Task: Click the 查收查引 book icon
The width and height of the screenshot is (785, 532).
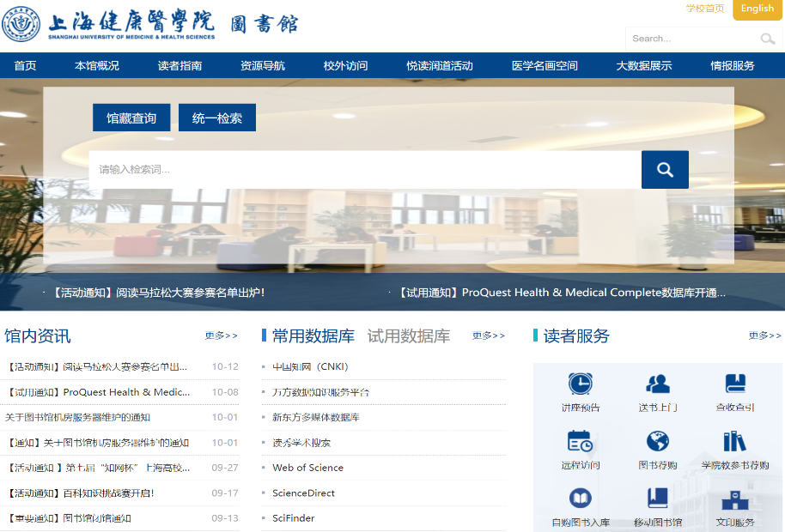Action: coord(735,384)
